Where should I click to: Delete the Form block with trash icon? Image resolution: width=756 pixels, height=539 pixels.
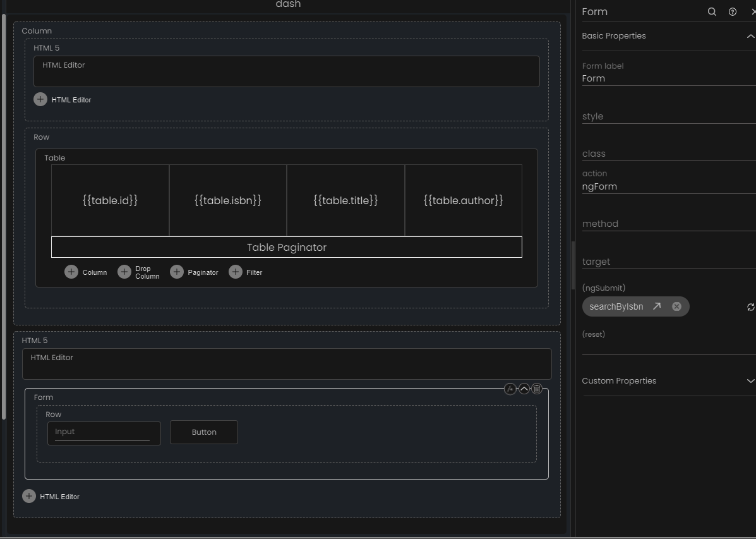(x=537, y=389)
